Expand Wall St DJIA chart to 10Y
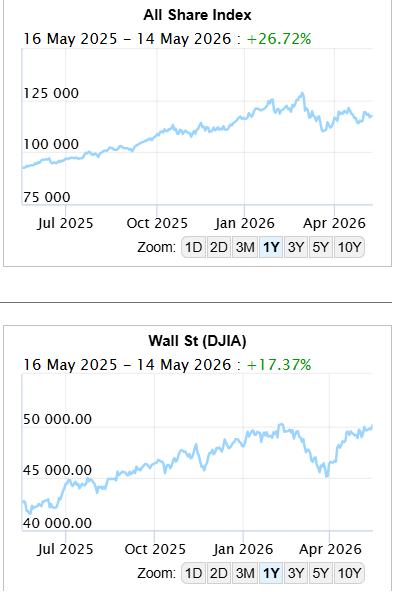The image size is (394, 592). point(349,573)
